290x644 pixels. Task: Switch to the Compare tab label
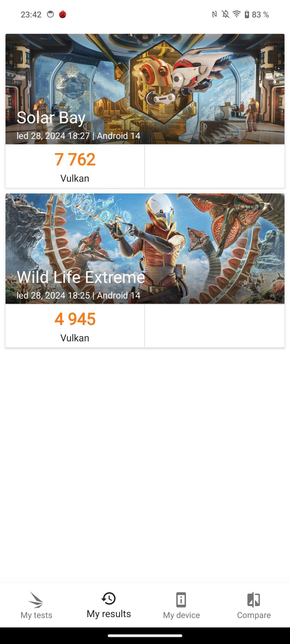254,615
